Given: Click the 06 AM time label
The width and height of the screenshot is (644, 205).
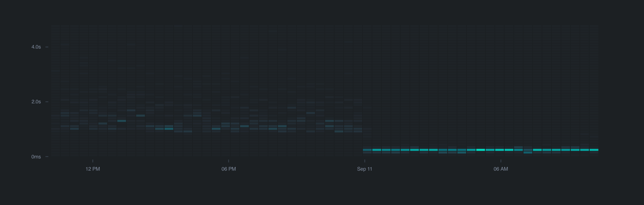Looking at the screenshot, I should (x=501, y=169).
